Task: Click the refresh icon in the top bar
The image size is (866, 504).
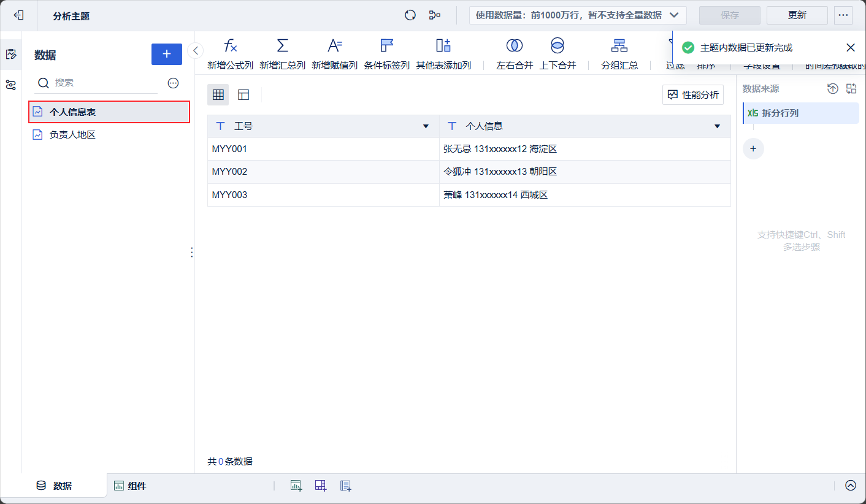Action: coord(410,15)
